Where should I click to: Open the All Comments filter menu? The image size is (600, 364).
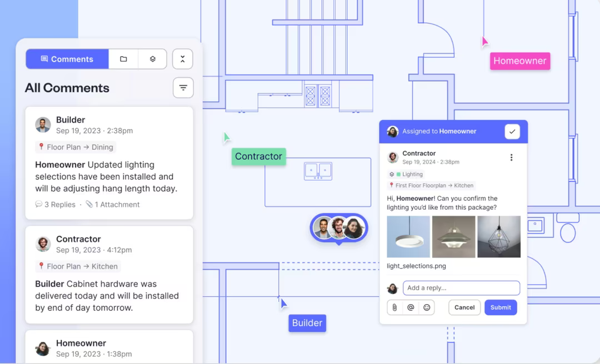[183, 88]
